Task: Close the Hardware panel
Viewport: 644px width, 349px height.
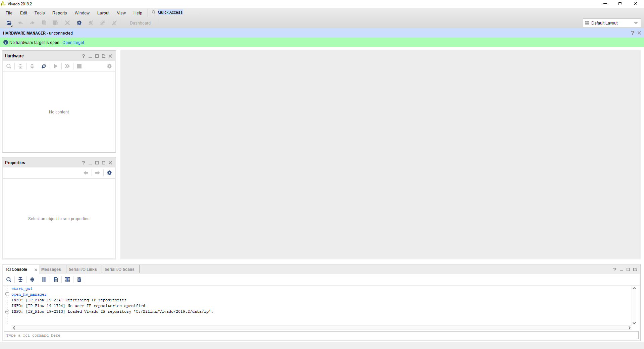Action: coord(110,56)
